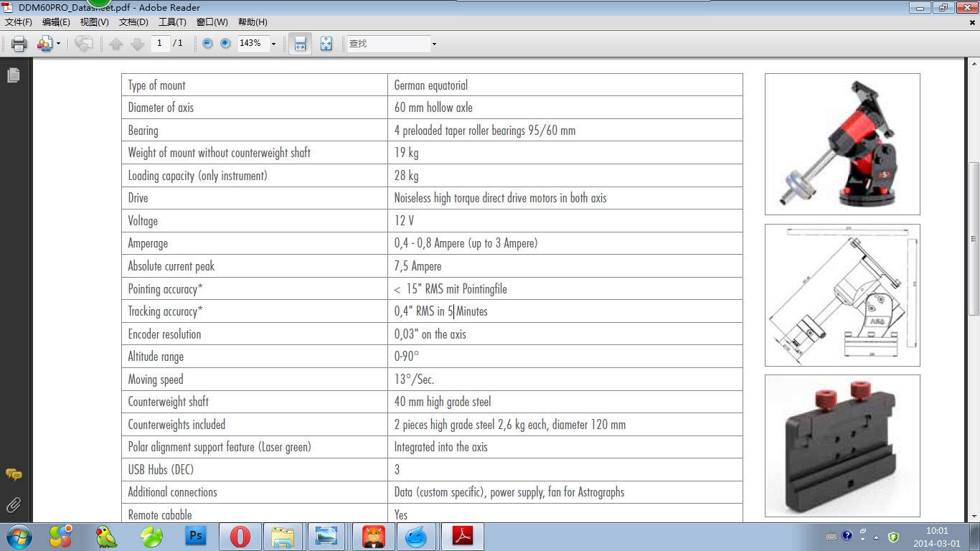Viewport: 980px width, 551px height.
Task: Open the 文件(F) menu
Action: (x=18, y=22)
